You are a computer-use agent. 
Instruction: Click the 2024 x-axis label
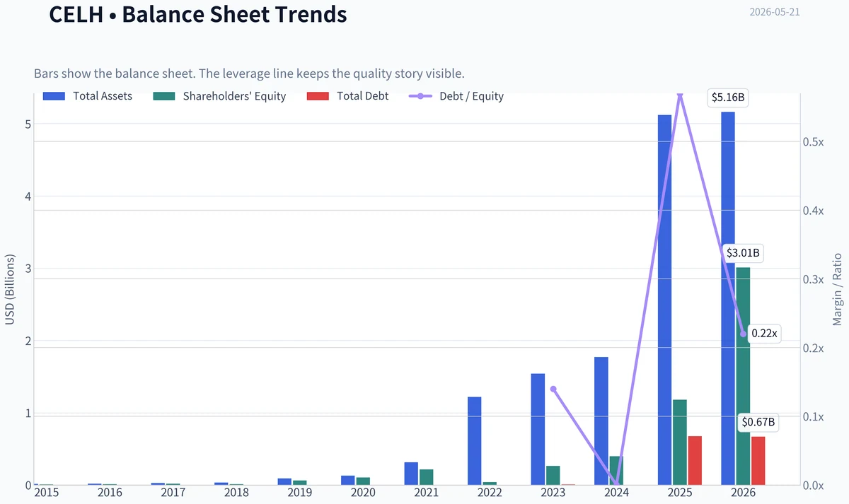(616, 492)
